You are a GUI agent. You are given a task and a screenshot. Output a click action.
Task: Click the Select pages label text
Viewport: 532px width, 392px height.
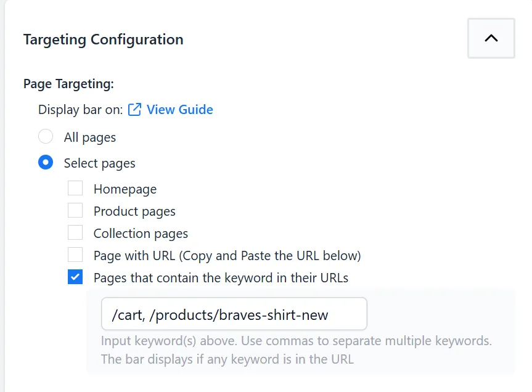click(99, 163)
